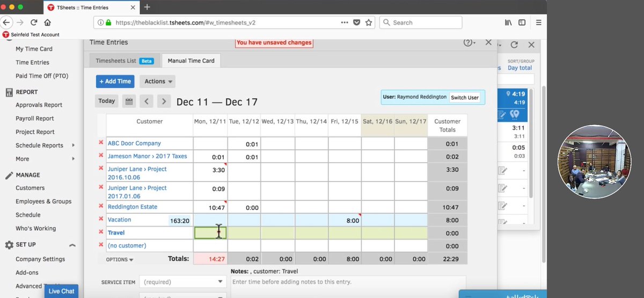Open the Actions dropdown
Viewport: 644px width, 298px height.
(157, 81)
